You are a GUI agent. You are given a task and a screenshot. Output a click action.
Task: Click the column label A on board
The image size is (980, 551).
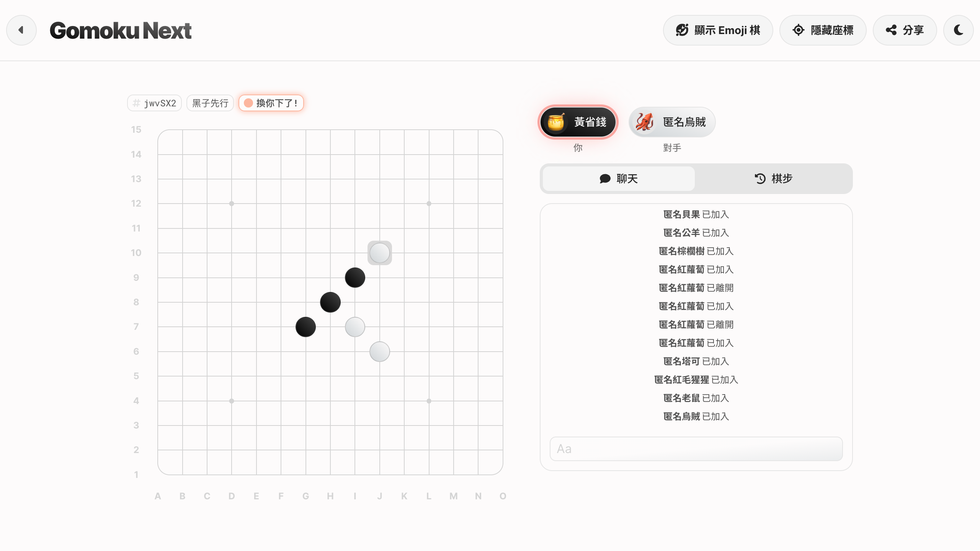(x=158, y=496)
